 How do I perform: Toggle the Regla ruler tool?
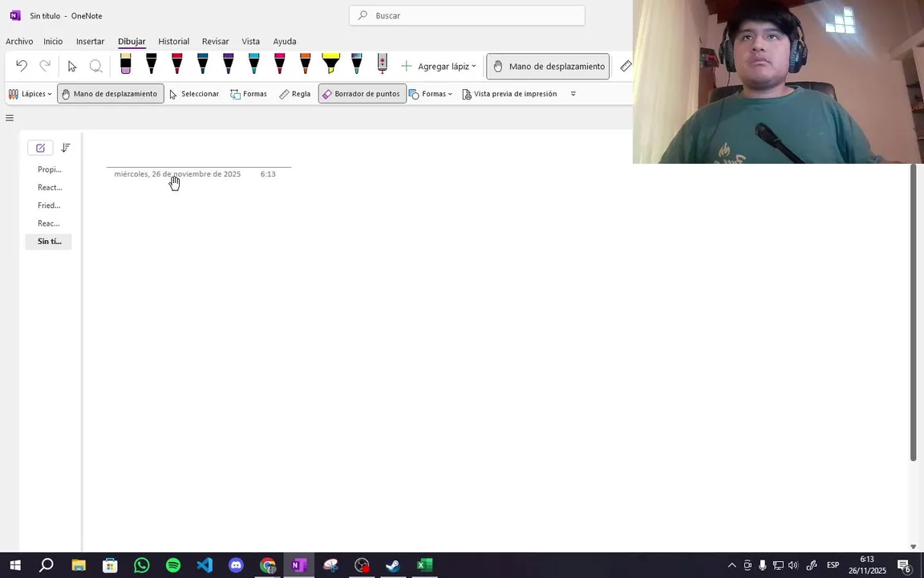pyautogui.click(x=294, y=94)
